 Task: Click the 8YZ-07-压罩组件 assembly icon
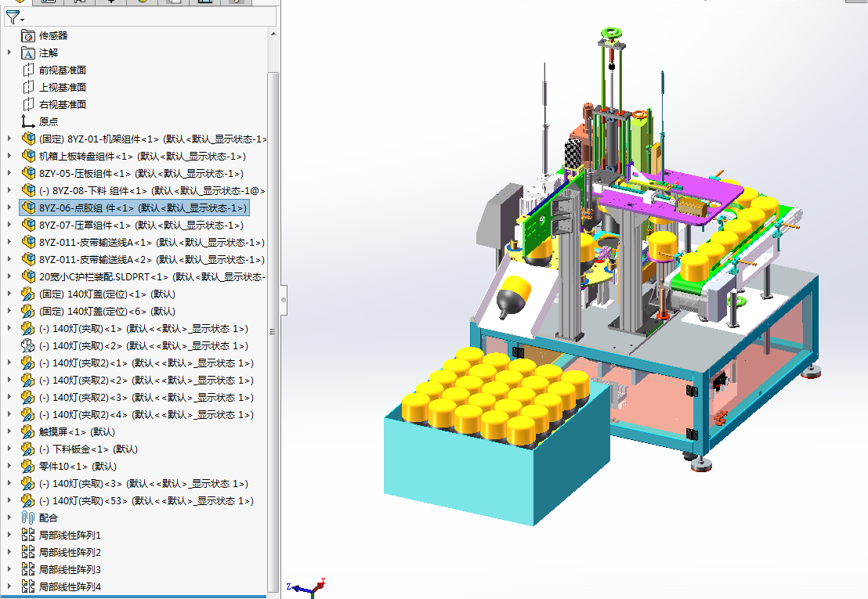click(28, 225)
